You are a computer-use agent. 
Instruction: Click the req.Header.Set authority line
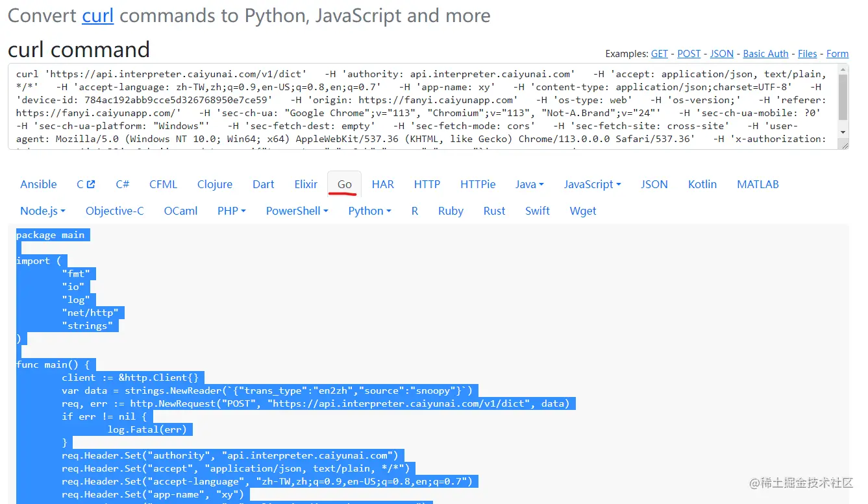point(230,455)
